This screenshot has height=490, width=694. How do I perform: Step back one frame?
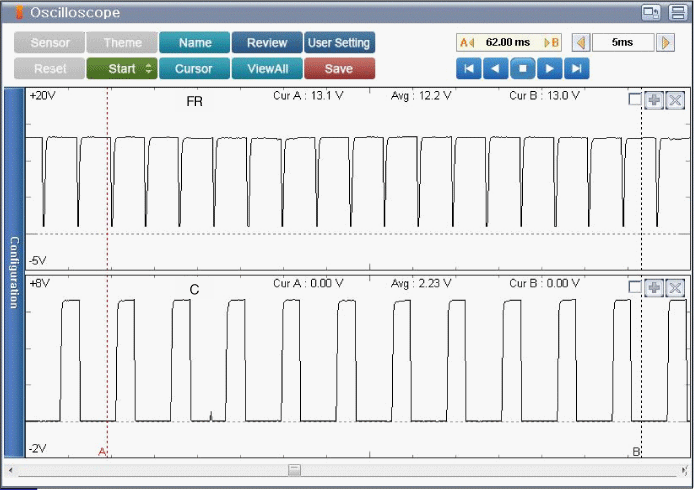pyautogui.click(x=496, y=69)
